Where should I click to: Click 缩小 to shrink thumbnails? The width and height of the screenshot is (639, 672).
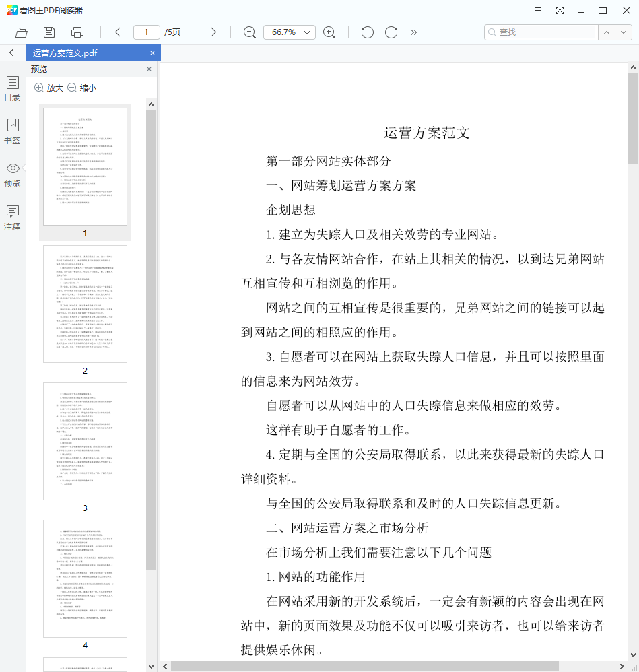pyautogui.click(x=82, y=88)
